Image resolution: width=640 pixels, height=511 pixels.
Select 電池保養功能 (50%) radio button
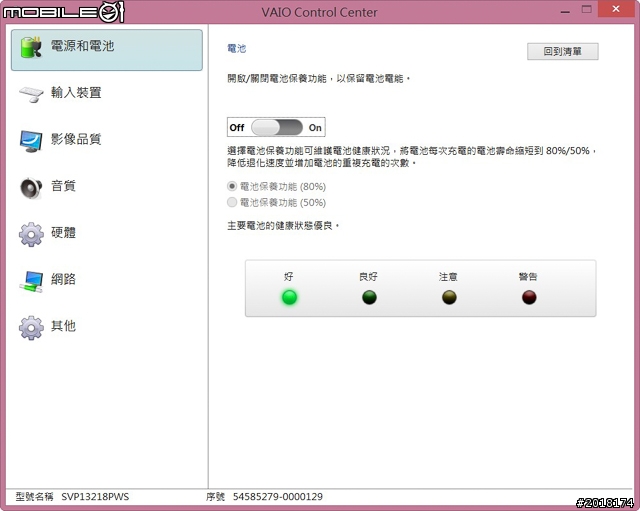click(232, 202)
